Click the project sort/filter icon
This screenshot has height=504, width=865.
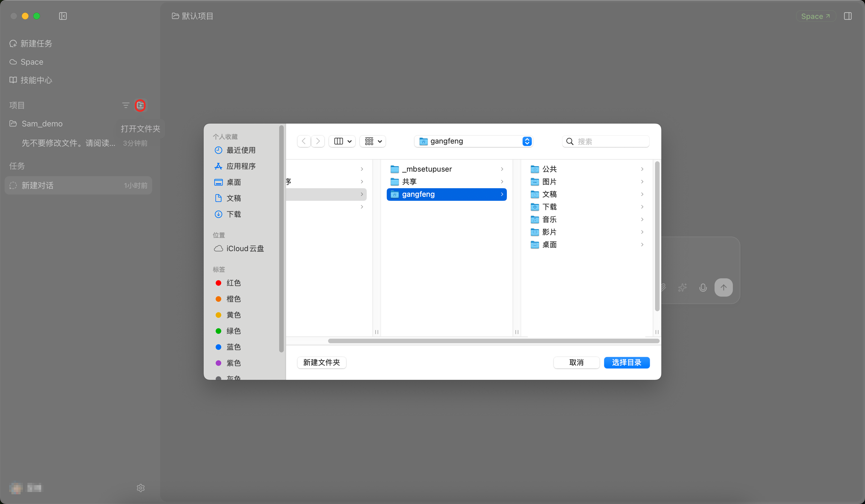(126, 105)
